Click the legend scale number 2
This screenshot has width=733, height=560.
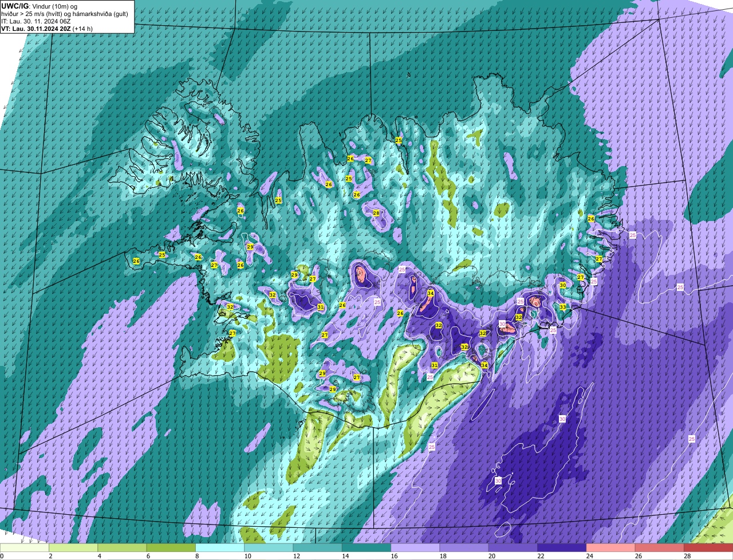pyautogui.click(x=50, y=556)
